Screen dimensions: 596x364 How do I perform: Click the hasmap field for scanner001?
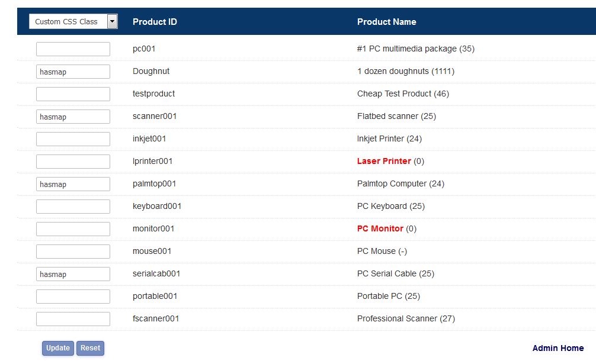pyautogui.click(x=73, y=117)
